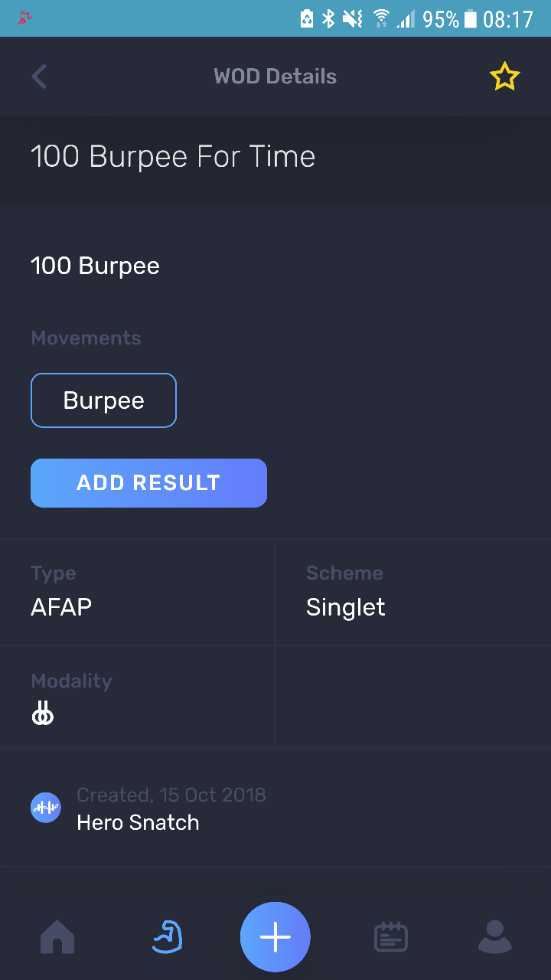Screen dimensions: 551x980
Task: Tap the Created 15 Oct 2018 label
Action: pyautogui.click(x=171, y=795)
